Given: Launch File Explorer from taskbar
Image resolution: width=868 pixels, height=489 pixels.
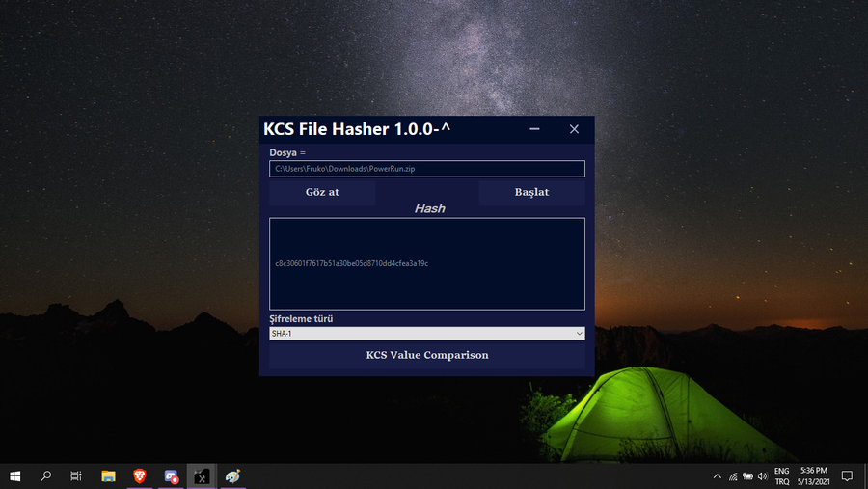Looking at the screenshot, I should (108, 476).
